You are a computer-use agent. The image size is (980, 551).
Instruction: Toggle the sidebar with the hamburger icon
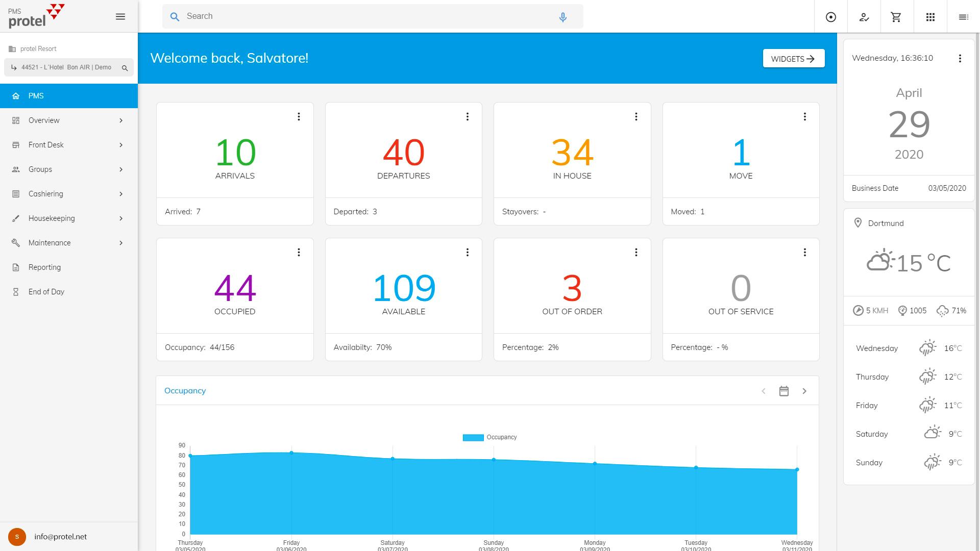click(120, 16)
